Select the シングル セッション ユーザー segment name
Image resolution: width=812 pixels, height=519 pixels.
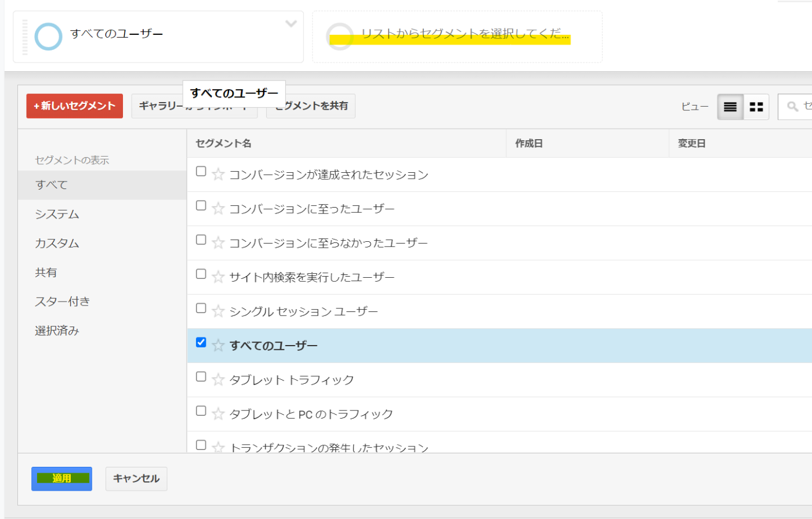click(x=303, y=311)
